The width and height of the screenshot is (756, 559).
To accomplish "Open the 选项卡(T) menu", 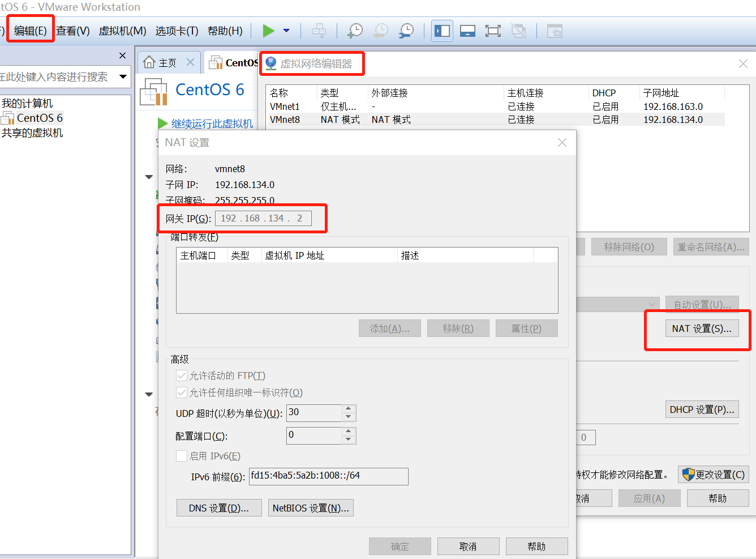I will [177, 31].
